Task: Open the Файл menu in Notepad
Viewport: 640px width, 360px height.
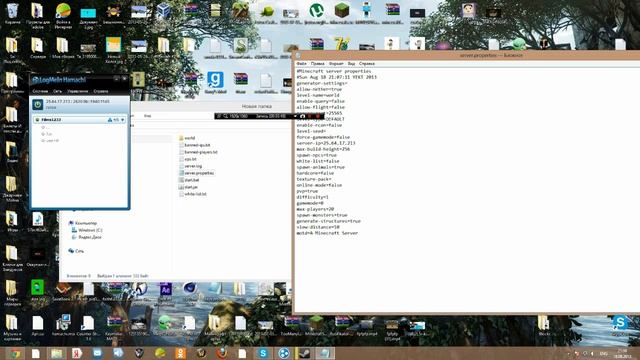Action: [x=302, y=64]
